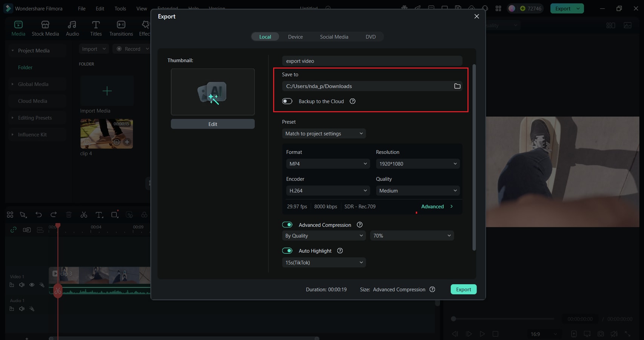Click the delete trash icon in timeline toolbar
Viewport: 644px width, 340px height.
69,215
